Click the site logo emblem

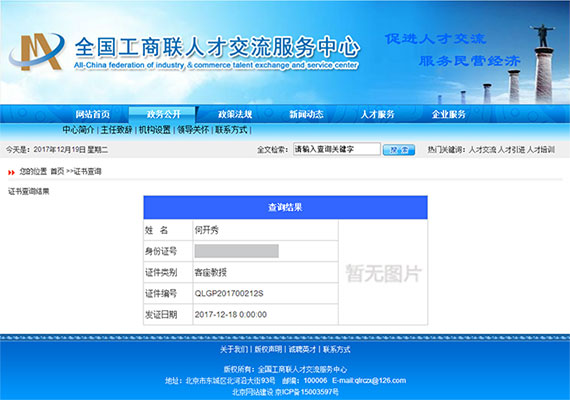point(36,51)
